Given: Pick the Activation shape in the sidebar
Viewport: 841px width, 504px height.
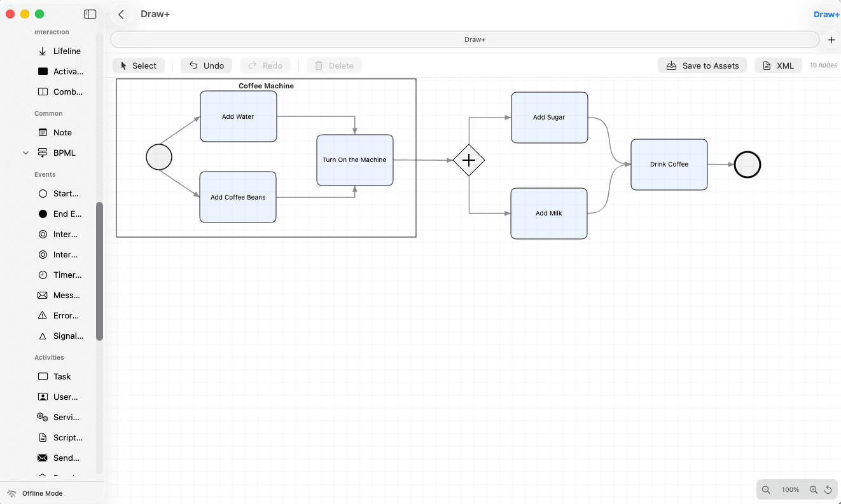Looking at the screenshot, I should coord(60,71).
